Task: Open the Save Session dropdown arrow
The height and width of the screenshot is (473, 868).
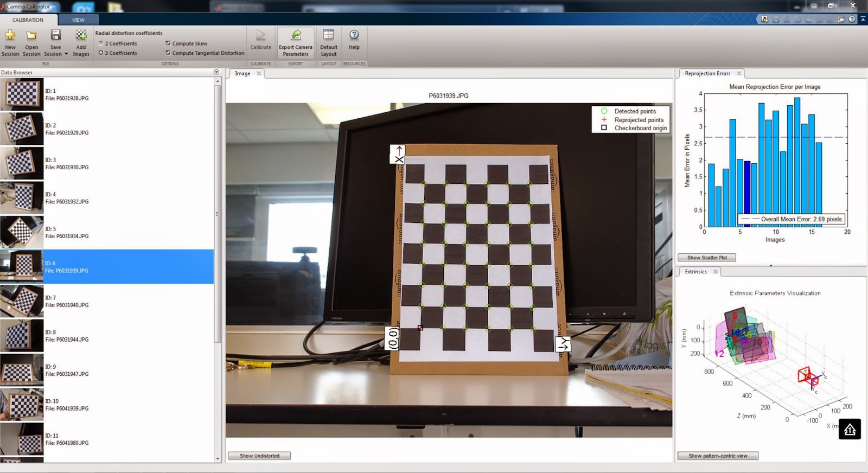Action: pos(66,54)
